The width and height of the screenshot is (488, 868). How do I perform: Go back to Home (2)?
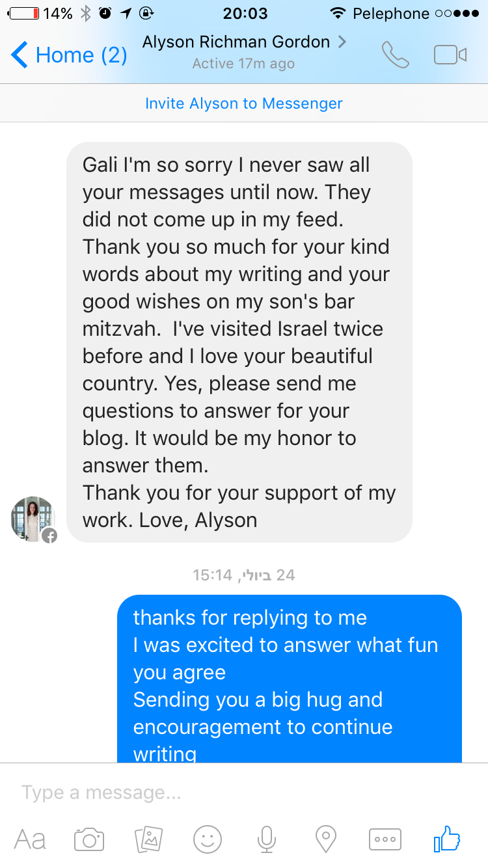tap(69, 55)
